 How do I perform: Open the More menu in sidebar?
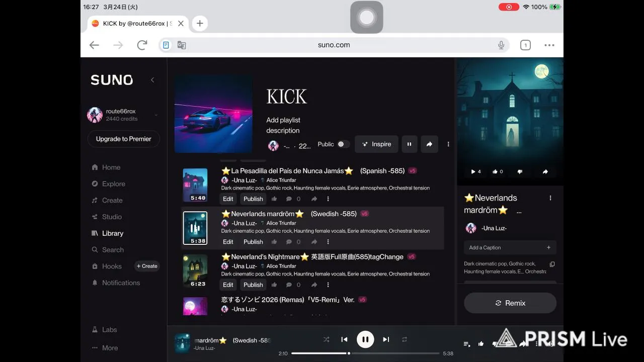pos(105,348)
